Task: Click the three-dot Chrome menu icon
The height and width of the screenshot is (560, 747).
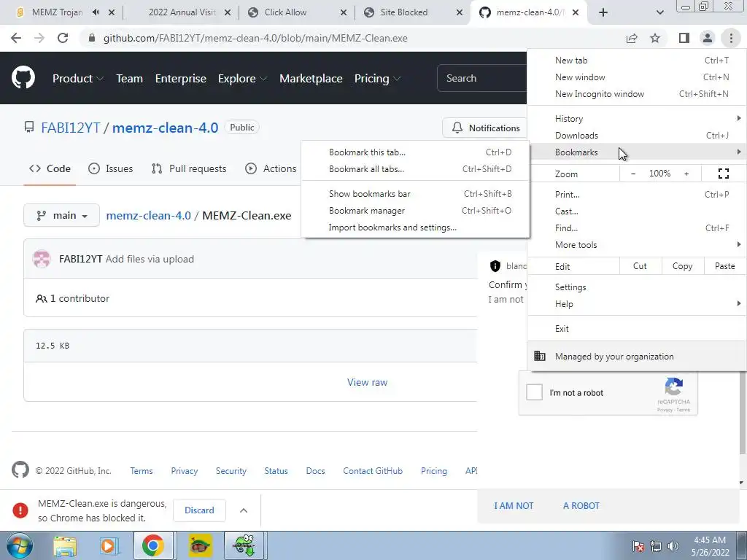Action: pyautogui.click(x=731, y=38)
